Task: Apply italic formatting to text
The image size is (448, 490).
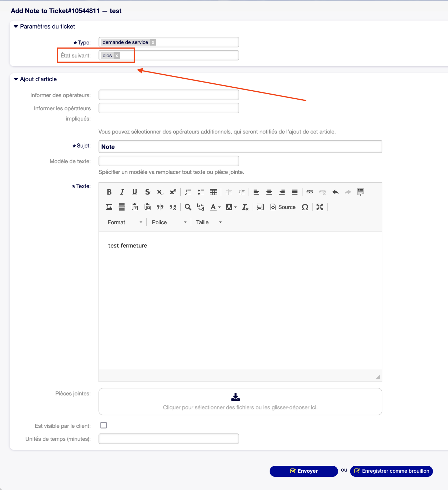Action: click(122, 192)
